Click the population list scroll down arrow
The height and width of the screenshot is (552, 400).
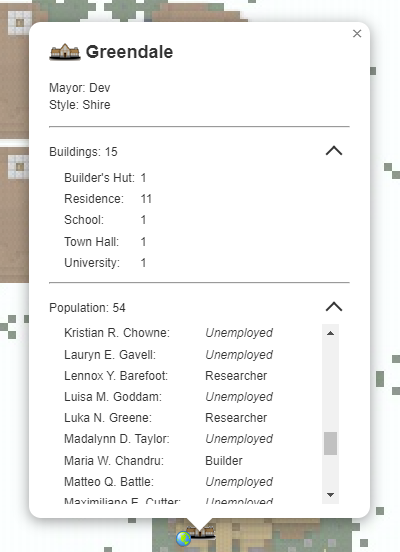330,495
